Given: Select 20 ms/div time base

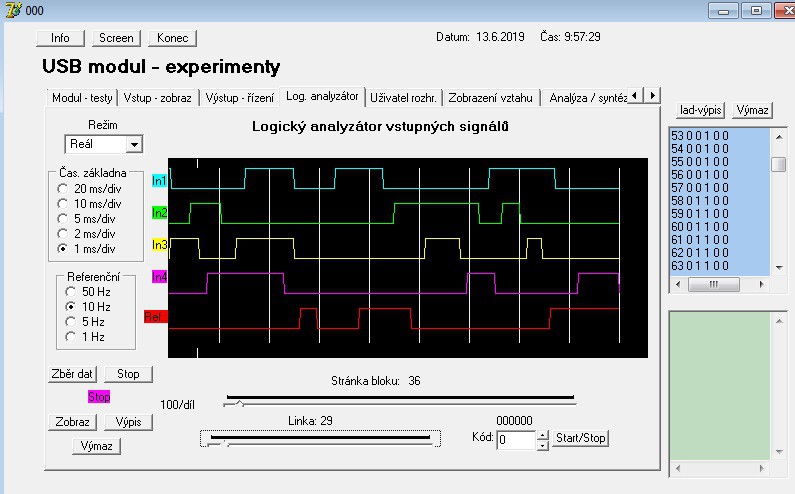Looking at the screenshot, I should (66, 188).
